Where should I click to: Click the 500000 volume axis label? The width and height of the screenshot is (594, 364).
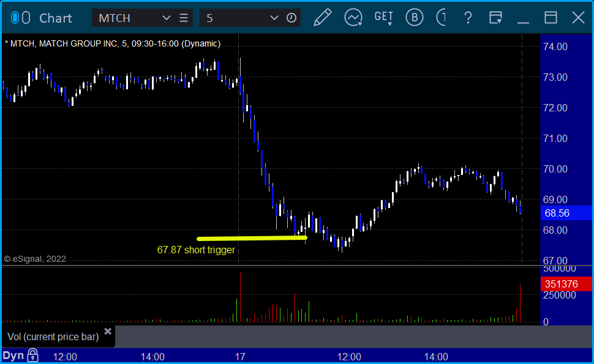[560, 269]
